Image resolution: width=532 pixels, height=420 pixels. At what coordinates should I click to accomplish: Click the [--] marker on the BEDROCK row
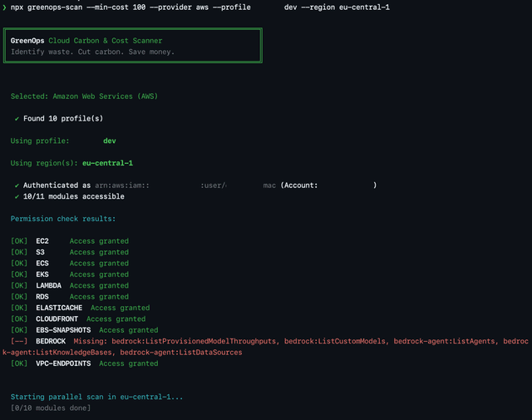pyautogui.click(x=19, y=341)
